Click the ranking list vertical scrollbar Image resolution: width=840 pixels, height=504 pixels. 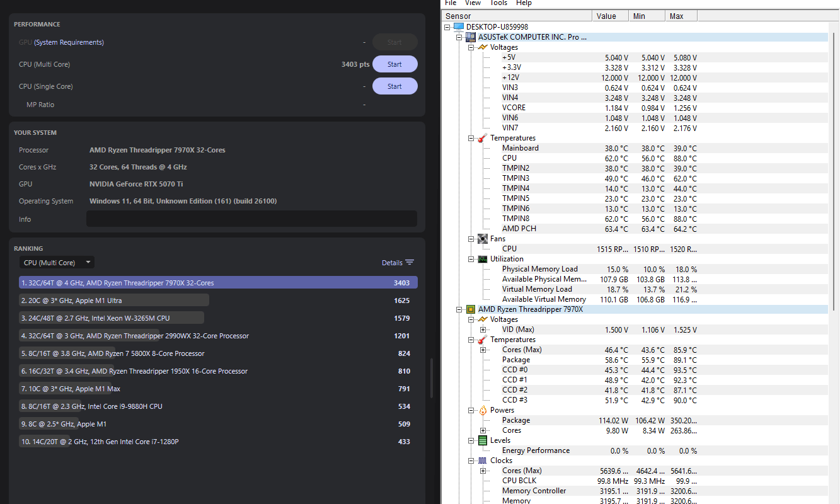pos(431,378)
